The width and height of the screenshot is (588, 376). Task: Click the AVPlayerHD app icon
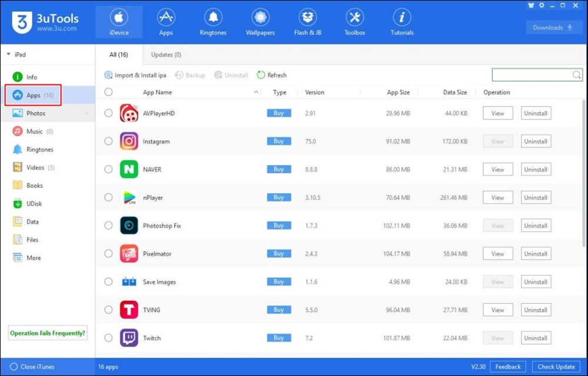point(129,113)
